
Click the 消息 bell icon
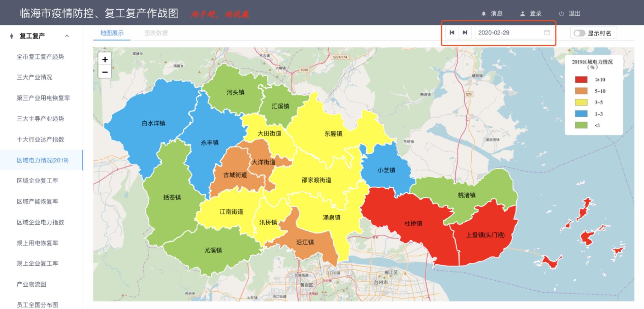pos(484,14)
